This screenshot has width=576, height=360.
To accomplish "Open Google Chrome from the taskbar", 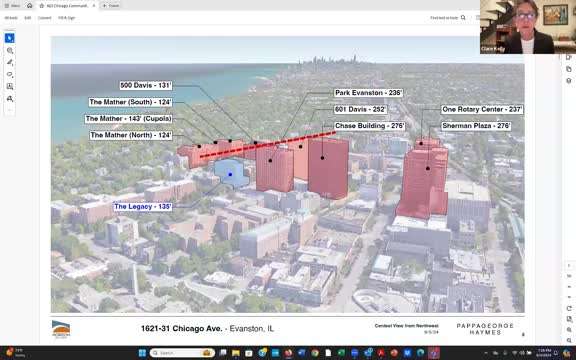I will 315,353.
